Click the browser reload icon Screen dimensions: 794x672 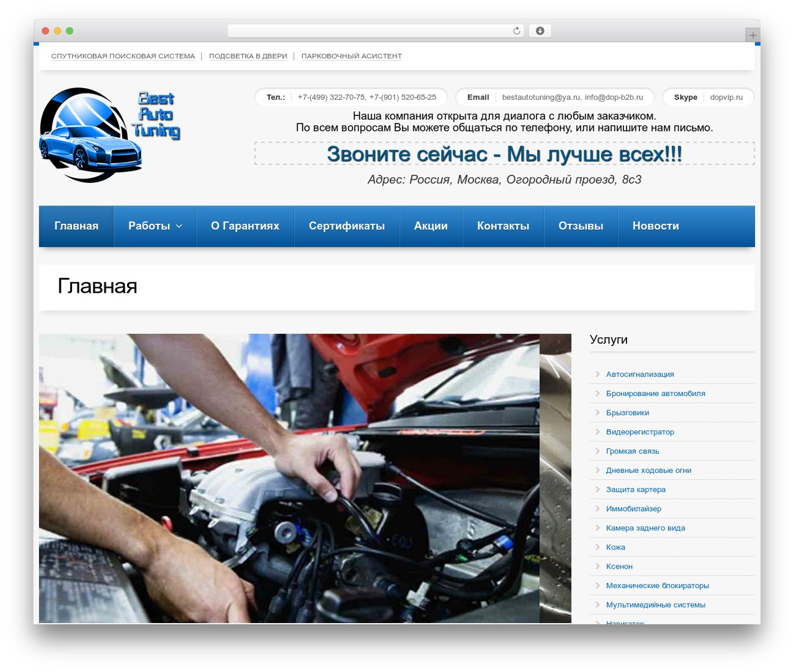[x=517, y=31]
